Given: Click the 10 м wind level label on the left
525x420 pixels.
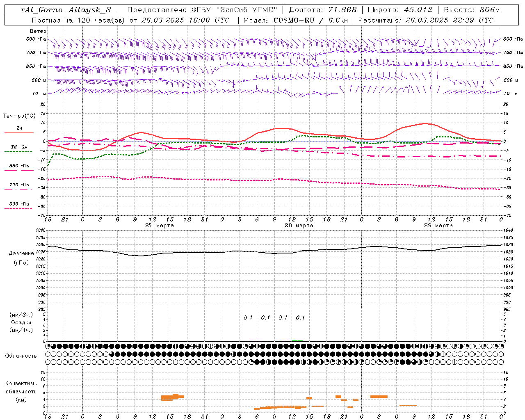Looking at the screenshot, I should pyautogui.click(x=39, y=94).
